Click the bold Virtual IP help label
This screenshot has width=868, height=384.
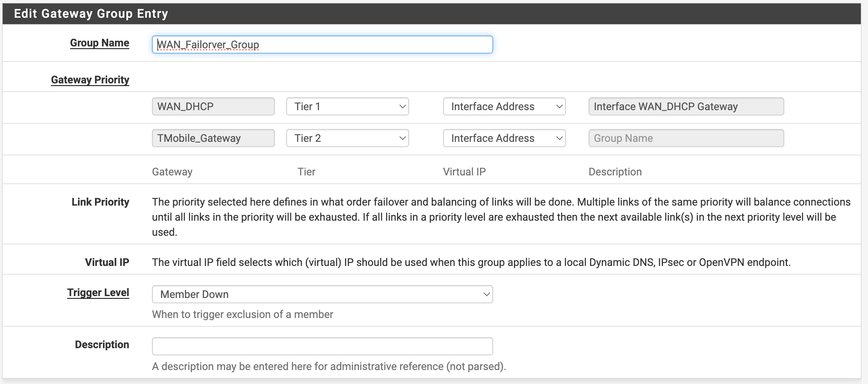point(107,263)
